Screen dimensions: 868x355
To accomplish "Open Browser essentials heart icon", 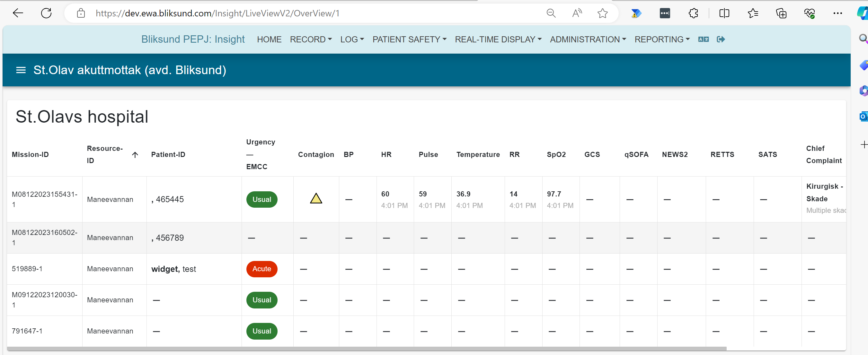I will [809, 13].
